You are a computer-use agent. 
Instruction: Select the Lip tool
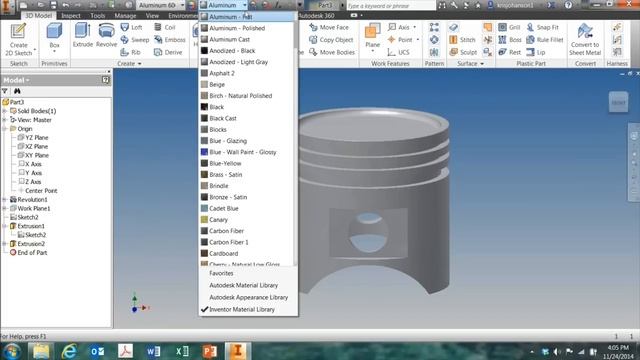coord(536,52)
